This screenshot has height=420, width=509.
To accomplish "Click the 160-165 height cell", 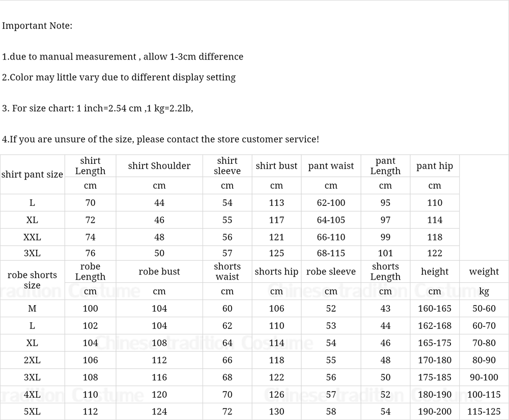I will (434, 309).
